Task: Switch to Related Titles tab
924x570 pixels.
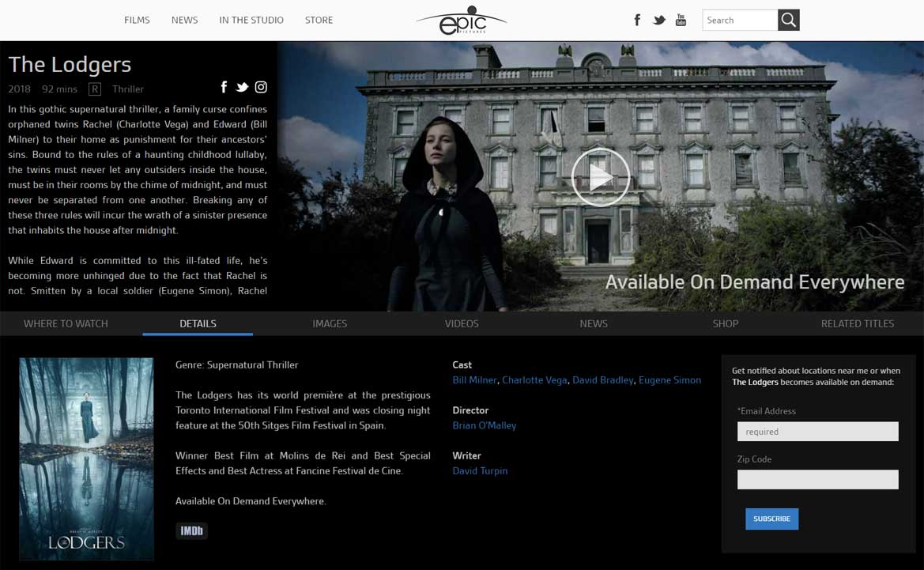Action: (858, 323)
